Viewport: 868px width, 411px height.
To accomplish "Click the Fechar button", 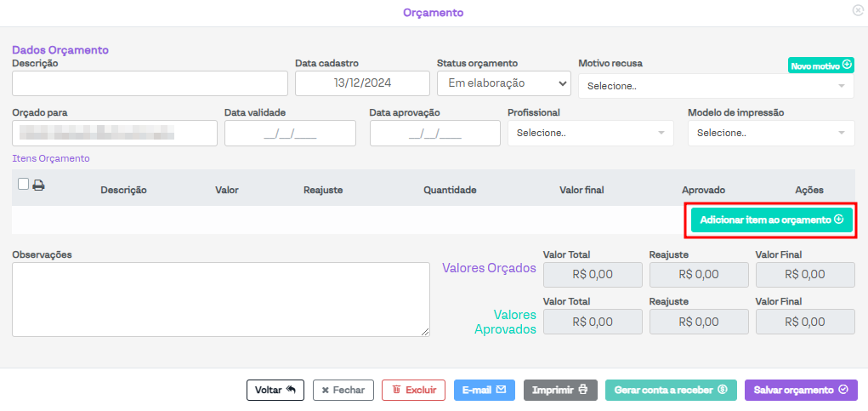I will coord(343,390).
